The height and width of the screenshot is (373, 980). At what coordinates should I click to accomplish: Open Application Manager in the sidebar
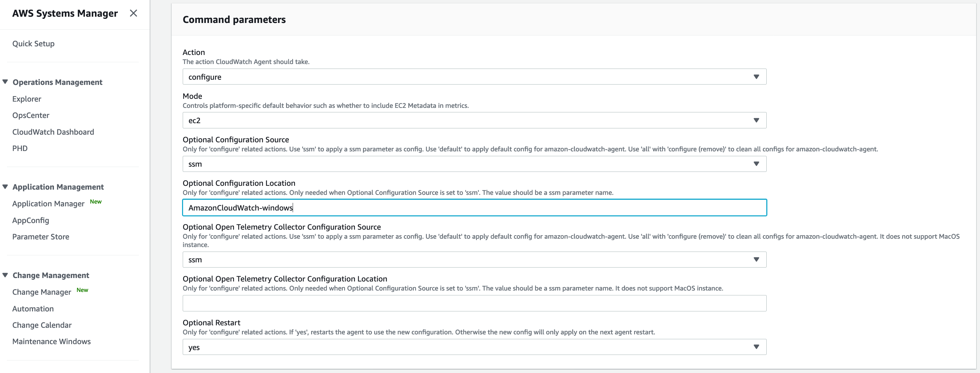48,204
